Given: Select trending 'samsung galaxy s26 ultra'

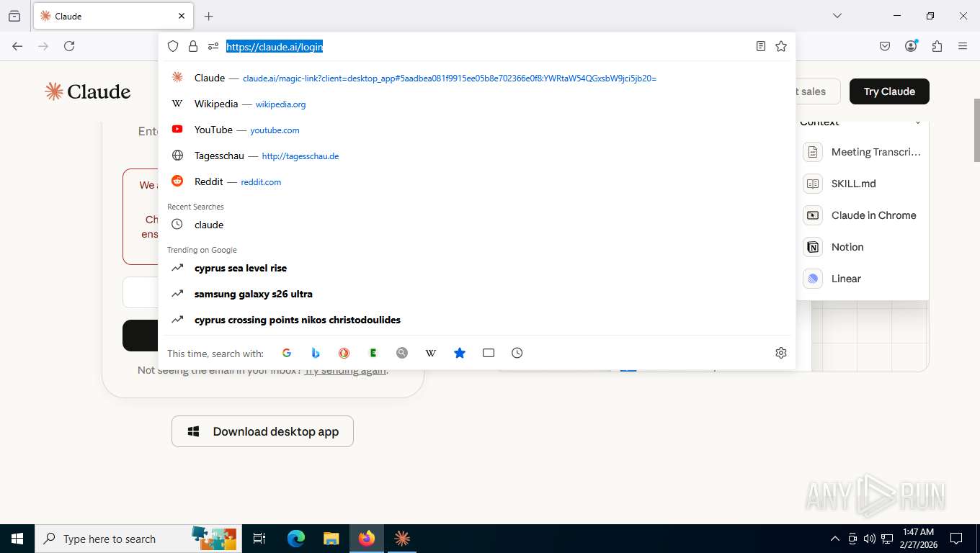Looking at the screenshot, I should pyautogui.click(x=477, y=294).
